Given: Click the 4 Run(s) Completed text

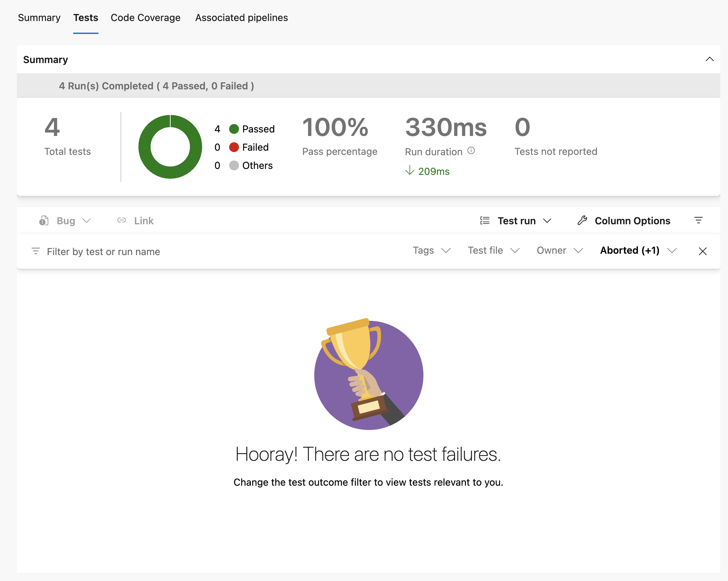Looking at the screenshot, I should pyautogui.click(x=156, y=86).
